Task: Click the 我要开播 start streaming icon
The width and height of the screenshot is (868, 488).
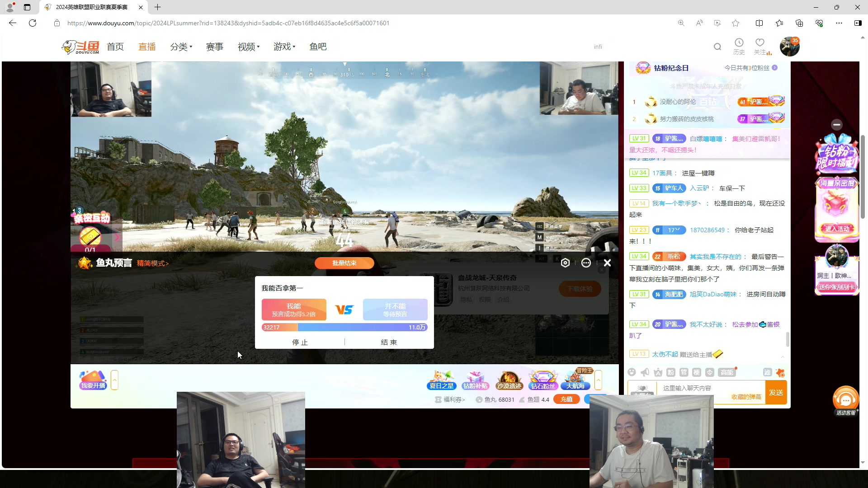Action: [x=93, y=380]
